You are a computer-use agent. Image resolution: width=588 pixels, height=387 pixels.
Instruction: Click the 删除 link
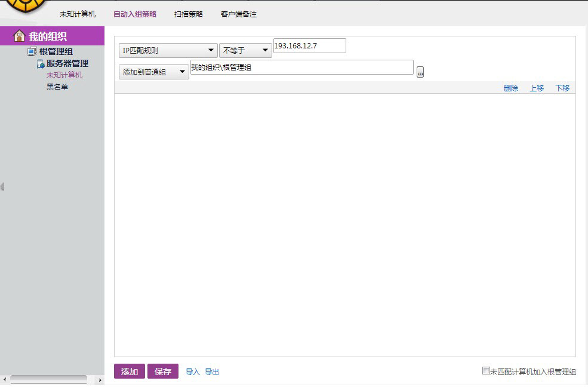[x=511, y=88]
